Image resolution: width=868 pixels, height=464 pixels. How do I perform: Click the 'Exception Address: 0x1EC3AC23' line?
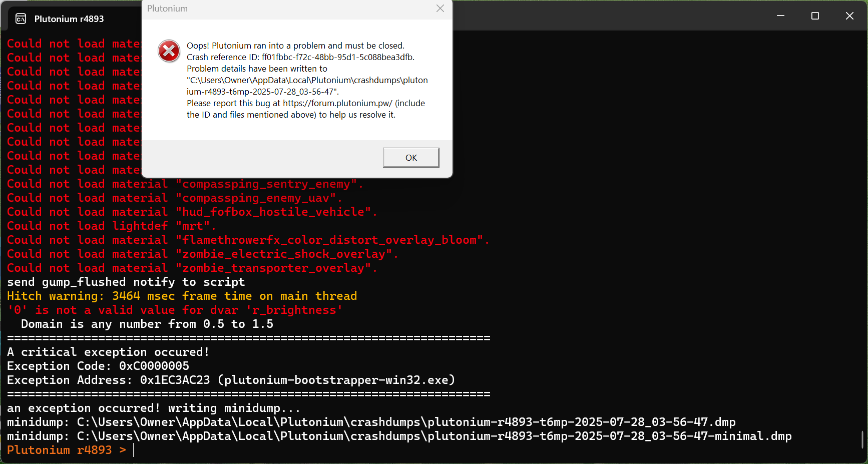click(231, 380)
